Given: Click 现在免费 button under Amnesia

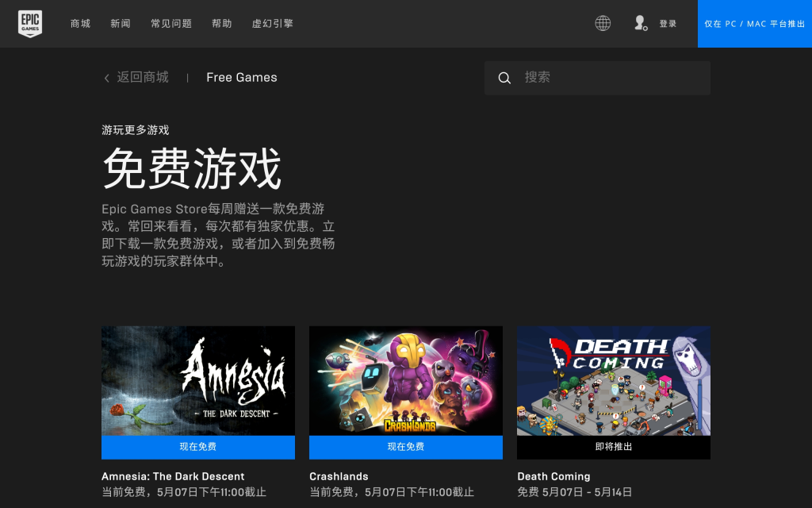Looking at the screenshot, I should tap(197, 447).
